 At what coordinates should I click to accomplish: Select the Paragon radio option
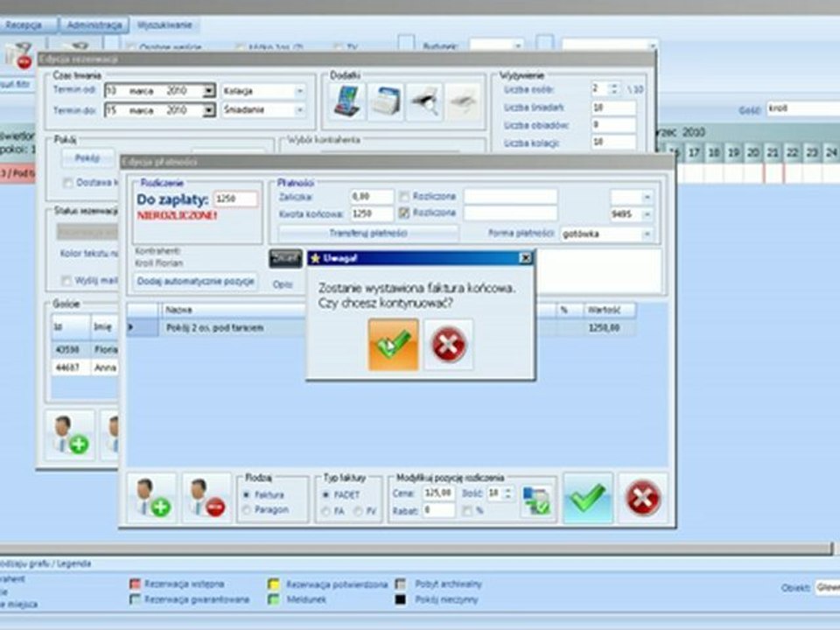(x=247, y=509)
